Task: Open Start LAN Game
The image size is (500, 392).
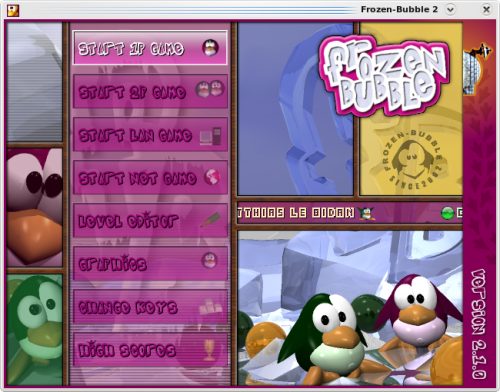Action: [x=150, y=134]
